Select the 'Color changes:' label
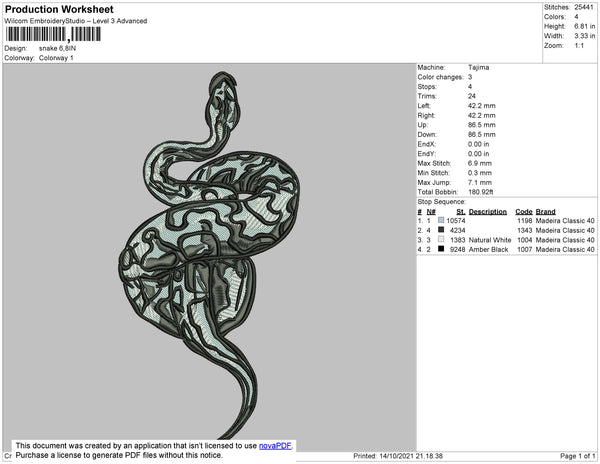 coord(440,77)
